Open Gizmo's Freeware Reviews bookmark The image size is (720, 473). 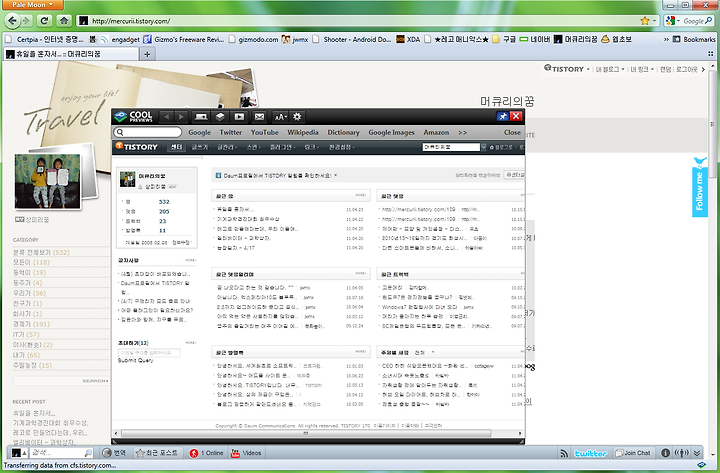tap(184, 39)
